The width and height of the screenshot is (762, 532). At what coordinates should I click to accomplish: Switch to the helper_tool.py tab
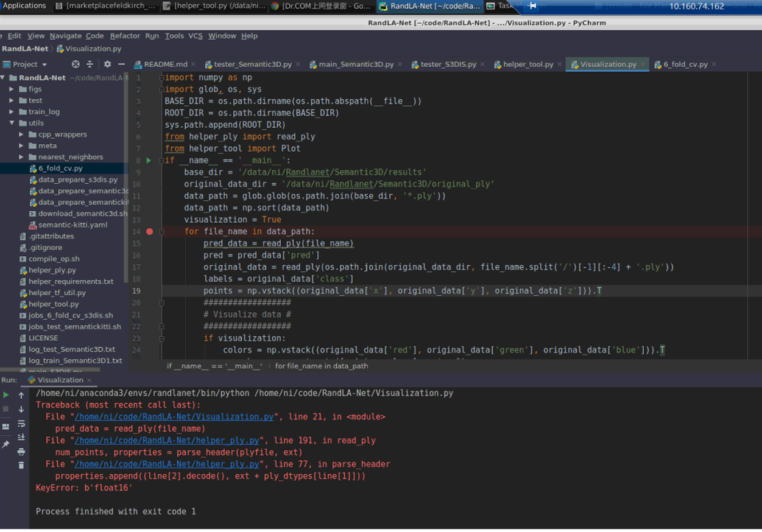(527, 64)
